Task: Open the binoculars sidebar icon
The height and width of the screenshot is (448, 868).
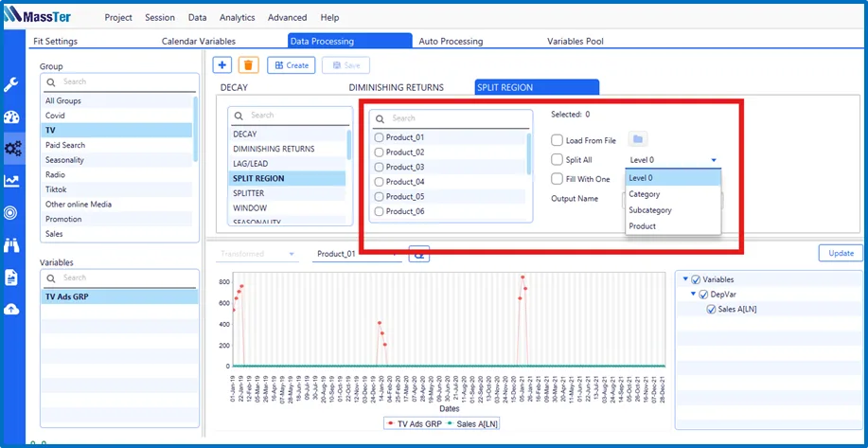Action: pos(11,245)
